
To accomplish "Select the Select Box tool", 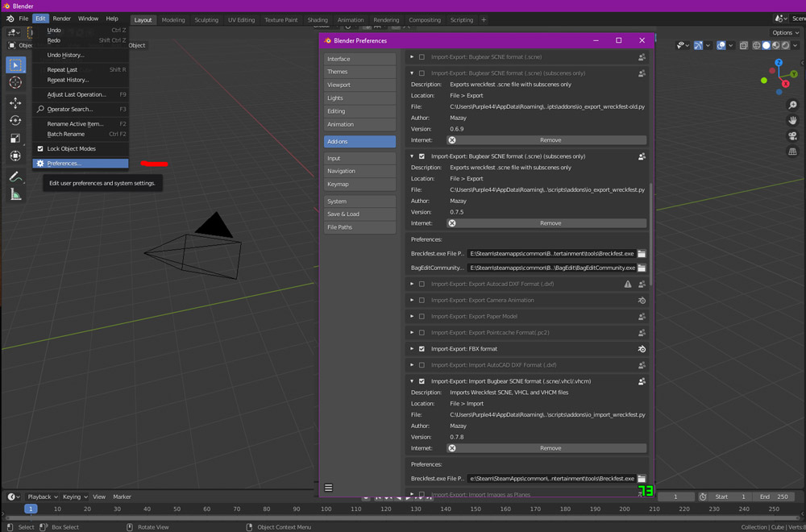I will coord(15,64).
